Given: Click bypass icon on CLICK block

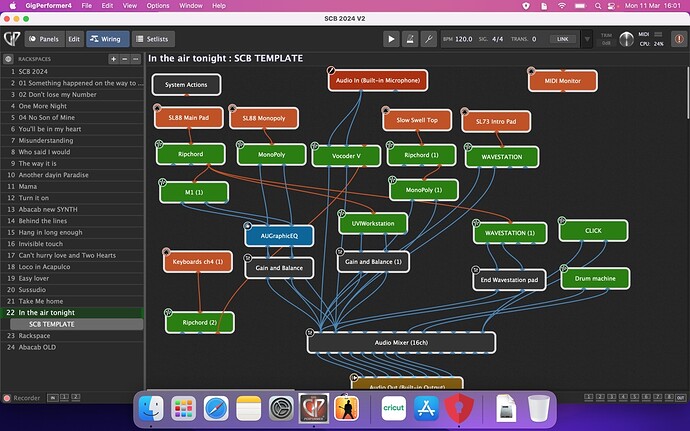Looking at the screenshot, I should (x=562, y=220).
